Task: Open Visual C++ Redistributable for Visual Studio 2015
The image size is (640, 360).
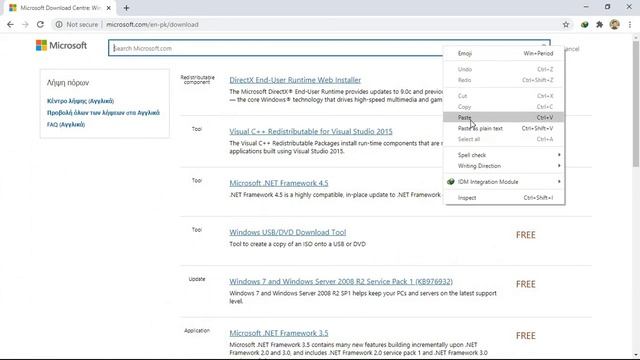Action: (311, 131)
